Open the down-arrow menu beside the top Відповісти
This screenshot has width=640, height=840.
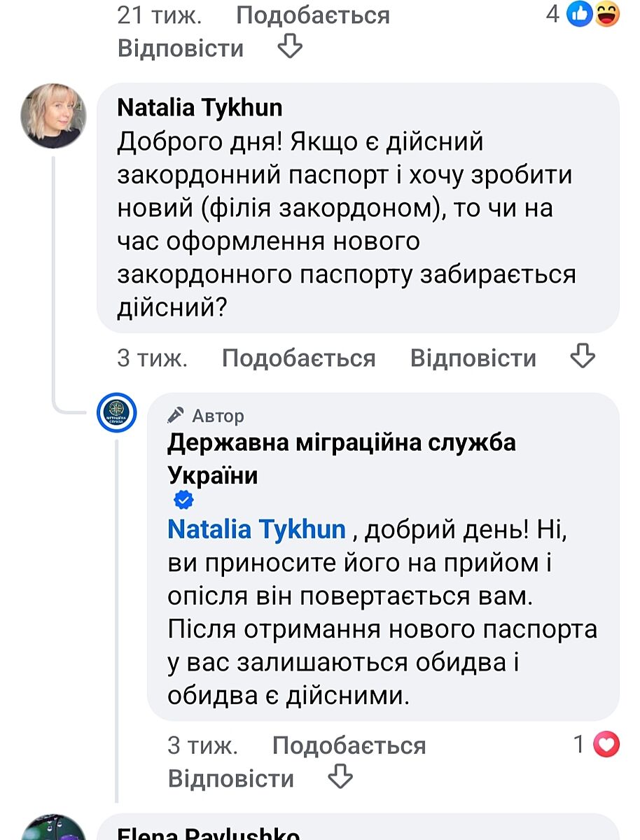pyautogui.click(x=290, y=48)
